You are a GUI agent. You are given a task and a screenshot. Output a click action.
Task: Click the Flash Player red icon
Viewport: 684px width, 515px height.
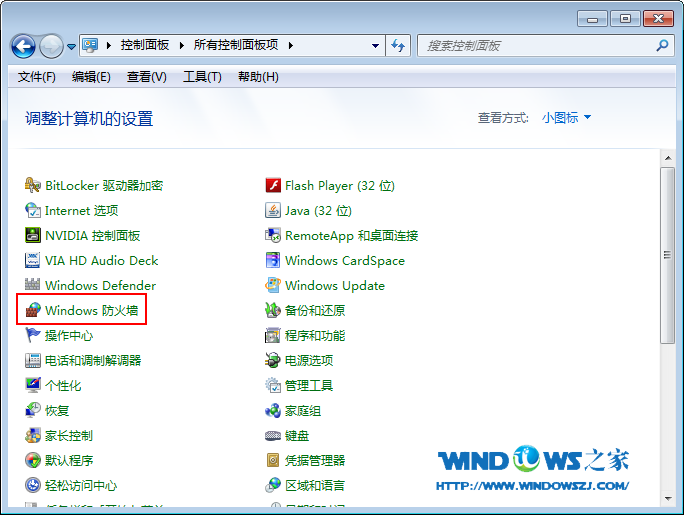coord(273,185)
